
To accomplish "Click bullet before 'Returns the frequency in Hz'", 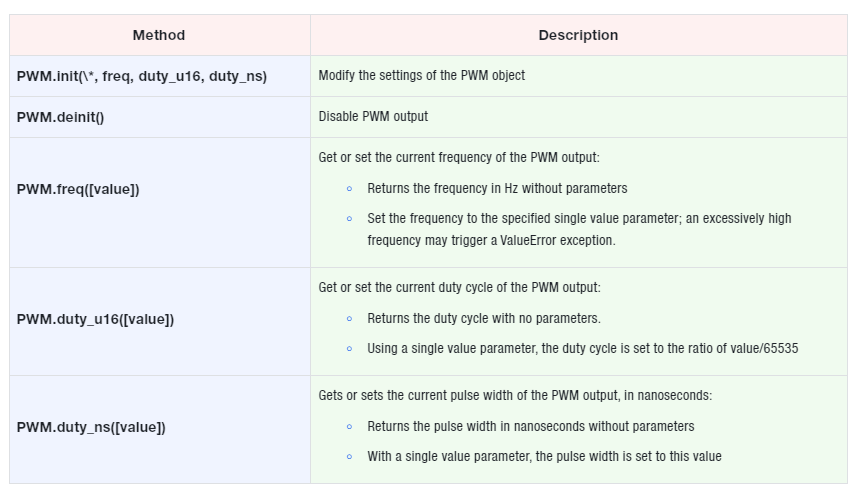I will tap(349, 189).
